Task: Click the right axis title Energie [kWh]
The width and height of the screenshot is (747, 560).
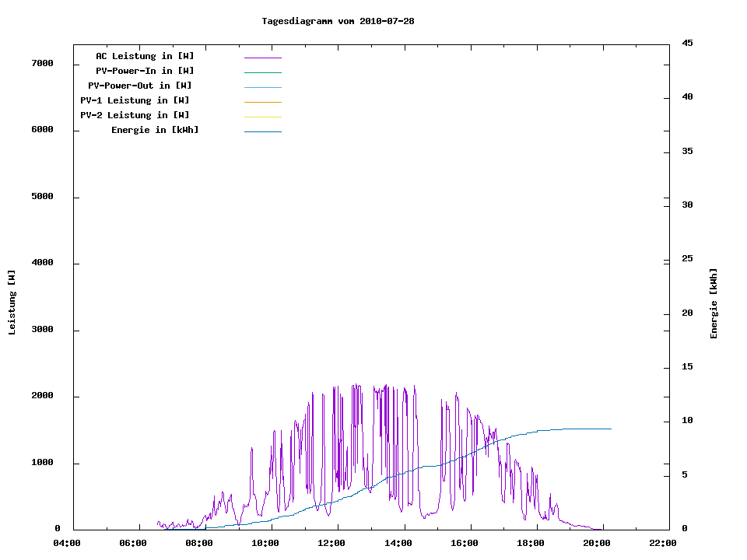Action: [714, 303]
